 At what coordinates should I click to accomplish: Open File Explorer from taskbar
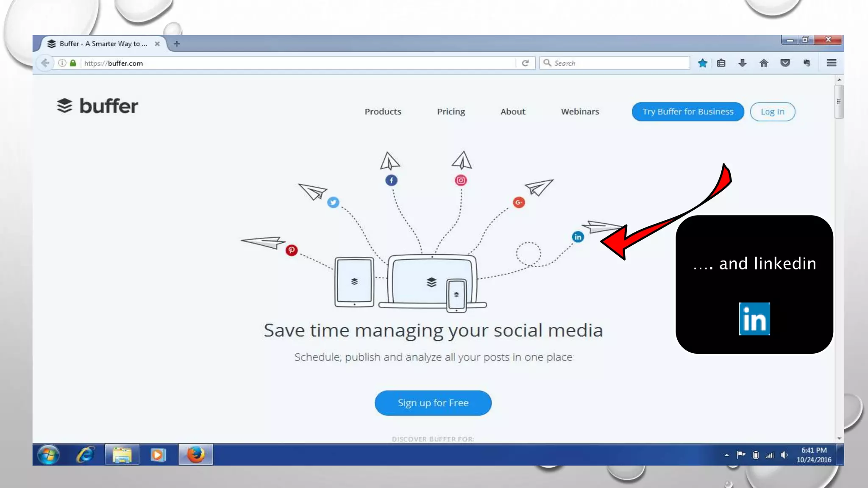(122, 455)
